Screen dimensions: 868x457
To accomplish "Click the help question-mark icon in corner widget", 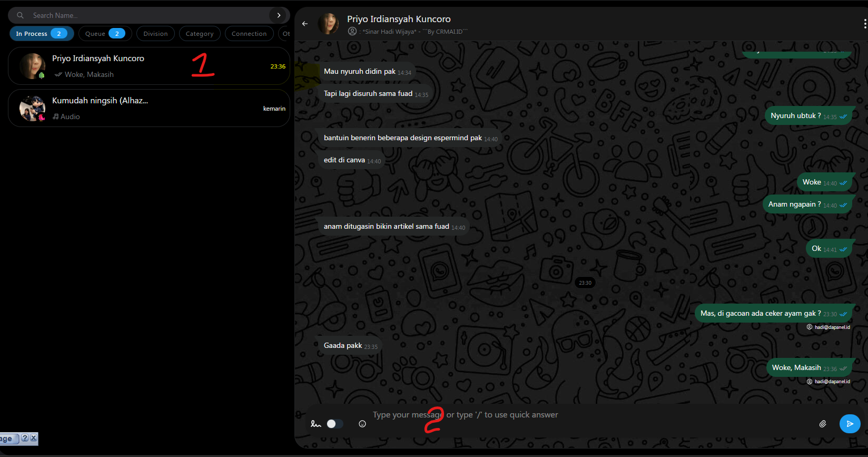I will (x=25, y=438).
